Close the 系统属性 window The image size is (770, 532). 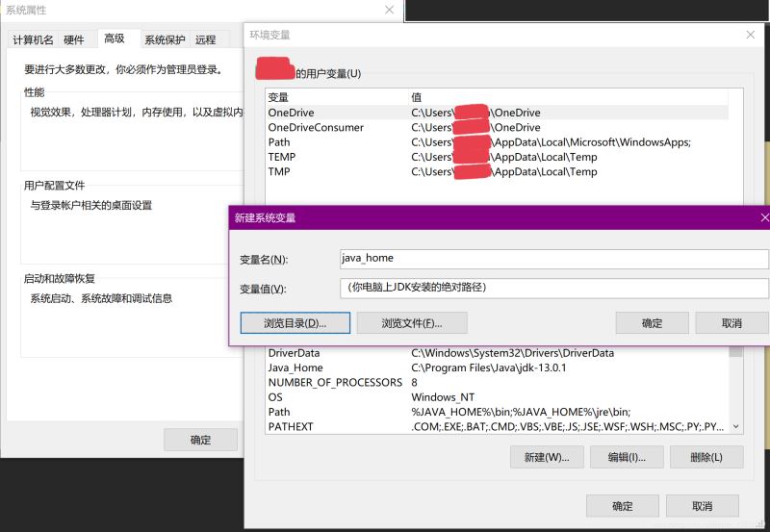click(x=390, y=10)
